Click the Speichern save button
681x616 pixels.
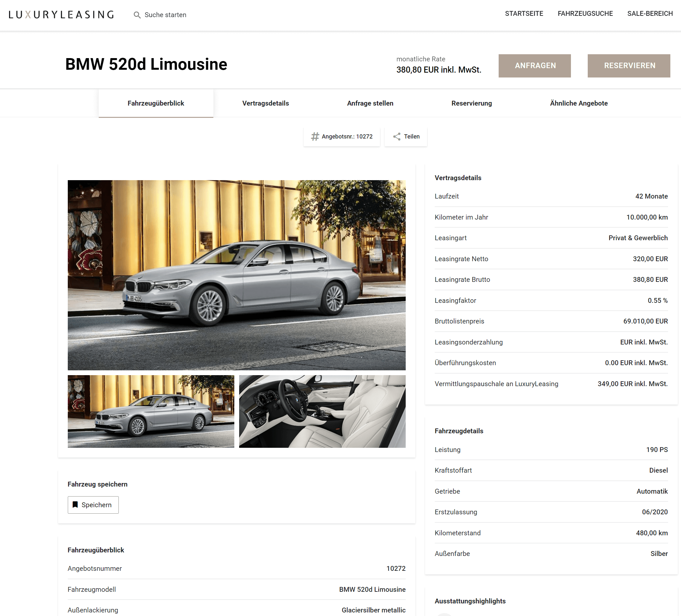tap(93, 505)
